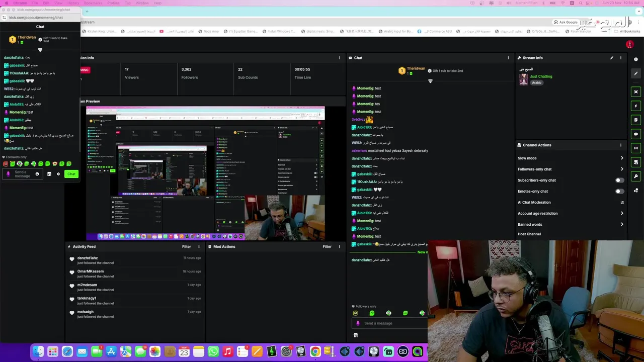This screenshot has height=362, width=644.
Task: Open Mod Actions three-dot menu
Action: (x=340, y=247)
